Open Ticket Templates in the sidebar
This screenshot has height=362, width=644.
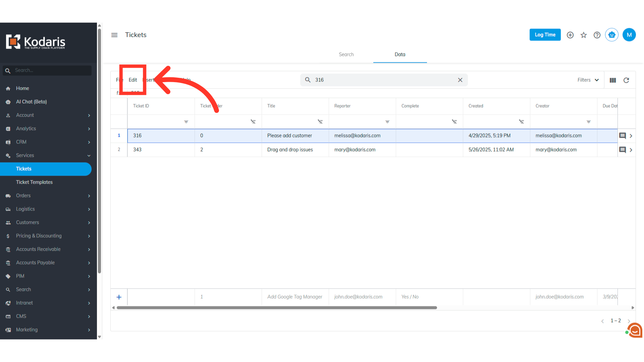click(34, 182)
